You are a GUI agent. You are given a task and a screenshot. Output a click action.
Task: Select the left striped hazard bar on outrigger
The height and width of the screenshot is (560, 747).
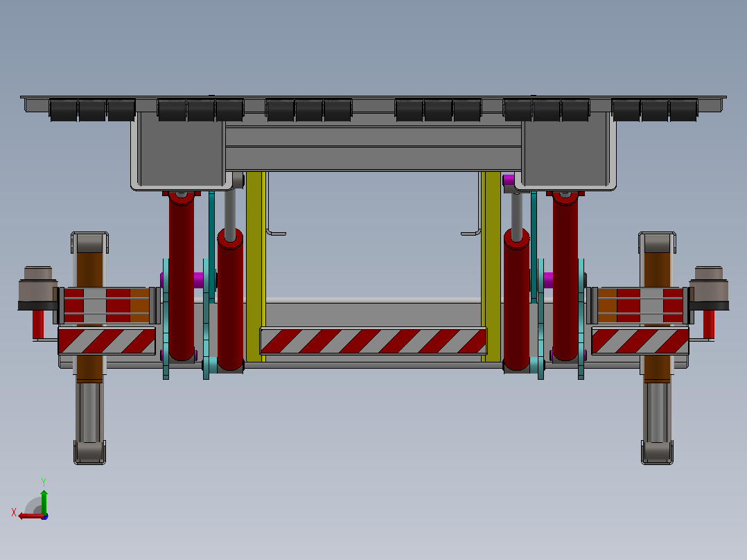click(107, 341)
